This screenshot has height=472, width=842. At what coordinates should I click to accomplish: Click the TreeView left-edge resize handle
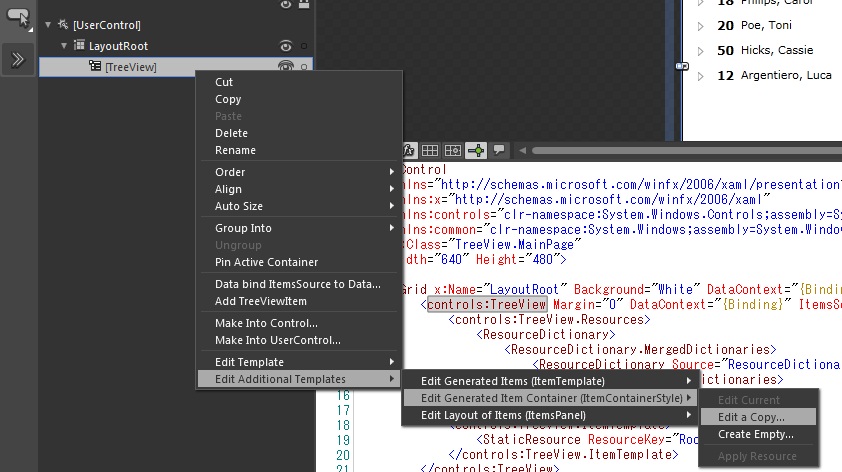pyautogui.click(x=682, y=66)
